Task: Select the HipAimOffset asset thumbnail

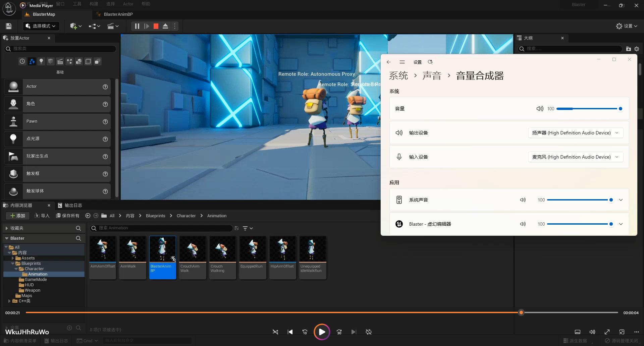Action: (282, 257)
